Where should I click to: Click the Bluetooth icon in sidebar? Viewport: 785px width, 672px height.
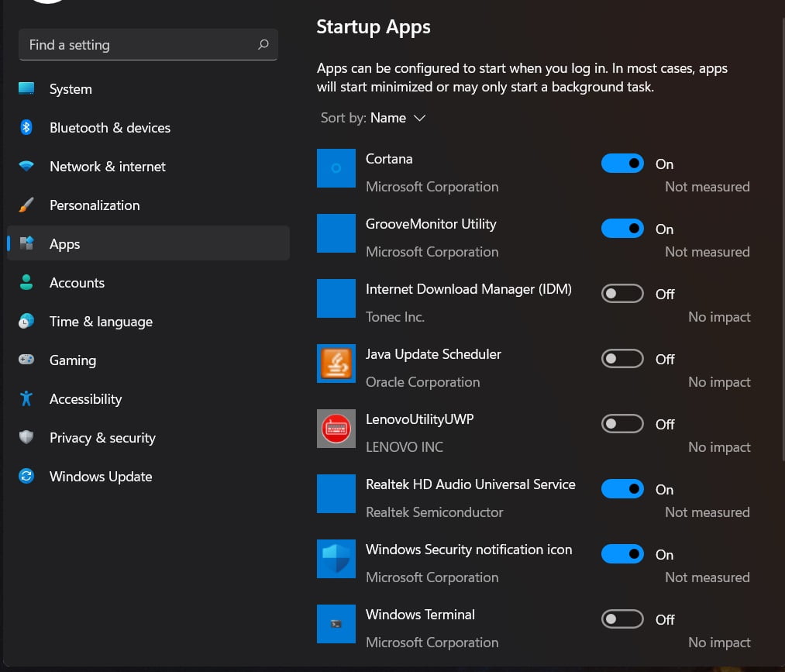coord(26,127)
